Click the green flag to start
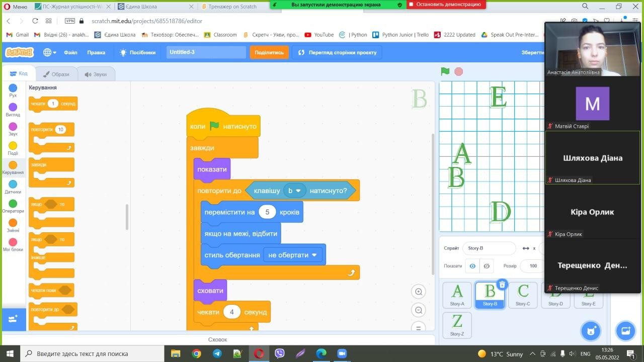The height and width of the screenshot is (362, 644). click(445, 71)
